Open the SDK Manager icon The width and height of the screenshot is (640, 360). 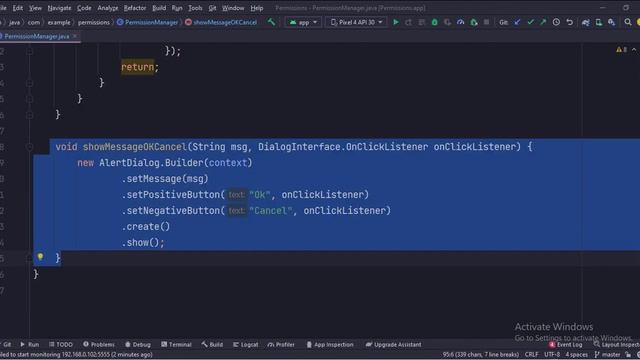(x=611, y=22)
